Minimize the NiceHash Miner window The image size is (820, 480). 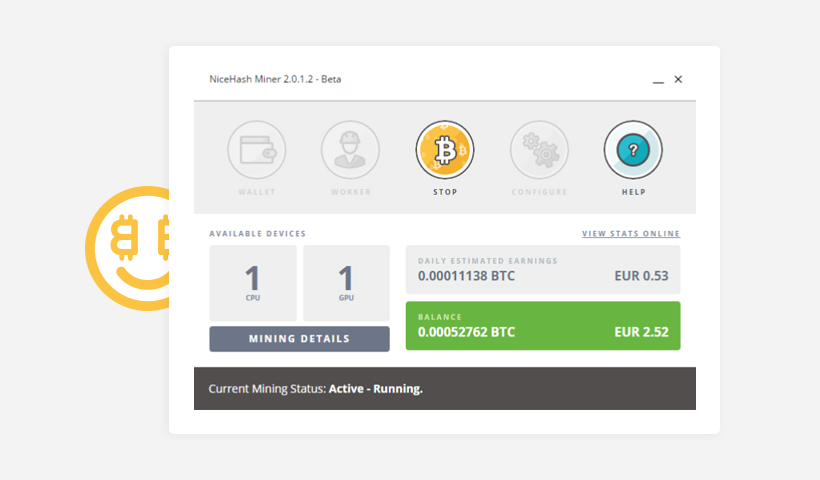coord(657,80)
